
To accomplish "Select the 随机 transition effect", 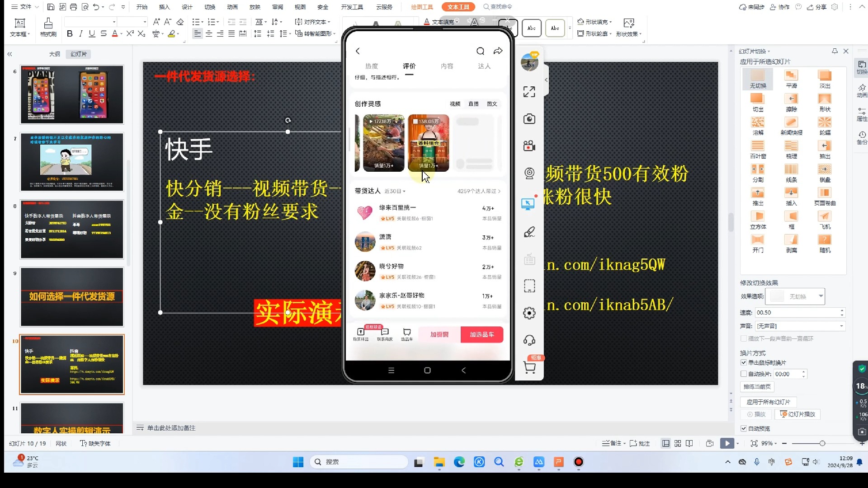I will pyautogui.click(x=825, y=244).
